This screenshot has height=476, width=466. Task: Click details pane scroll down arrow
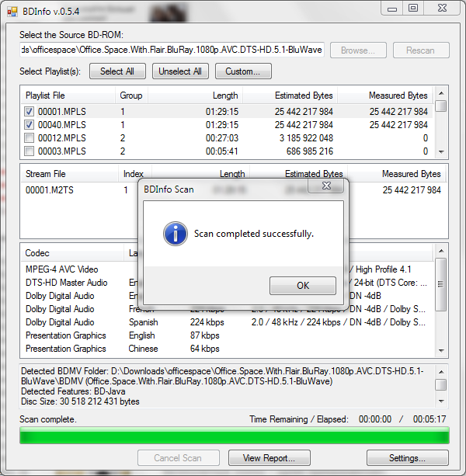click(x=441, y=401)
